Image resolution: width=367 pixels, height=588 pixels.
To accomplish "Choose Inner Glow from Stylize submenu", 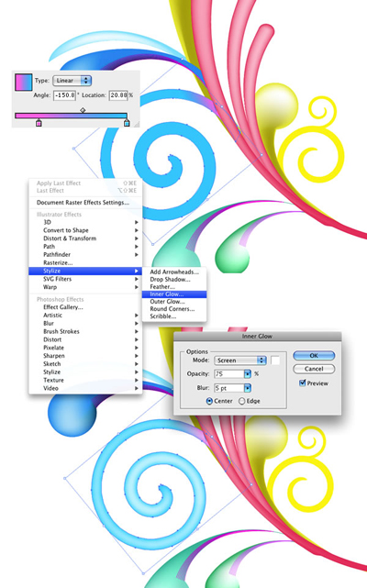I will click(174, 294).
